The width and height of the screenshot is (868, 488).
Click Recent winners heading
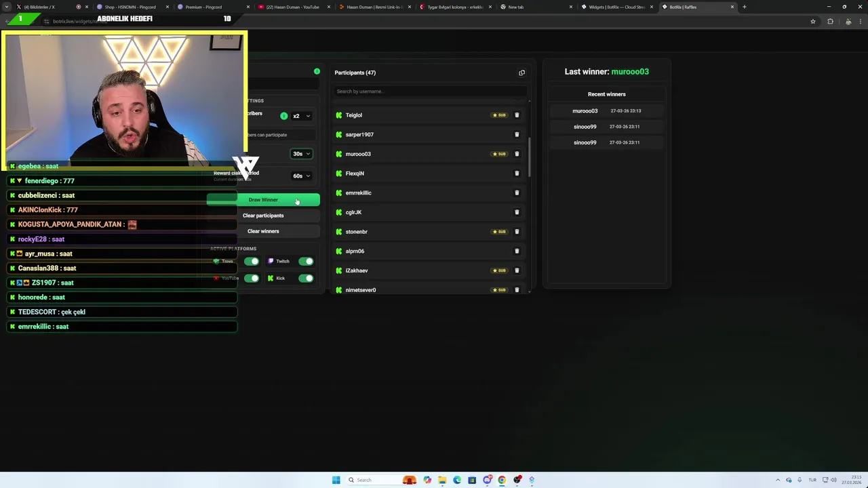[607, 94]
